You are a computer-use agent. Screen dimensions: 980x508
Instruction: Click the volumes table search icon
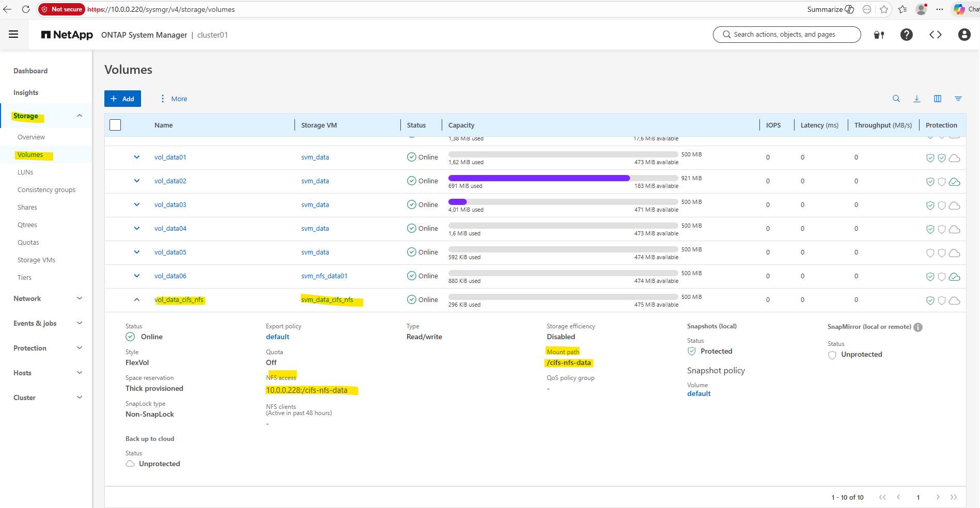[896, 99]
